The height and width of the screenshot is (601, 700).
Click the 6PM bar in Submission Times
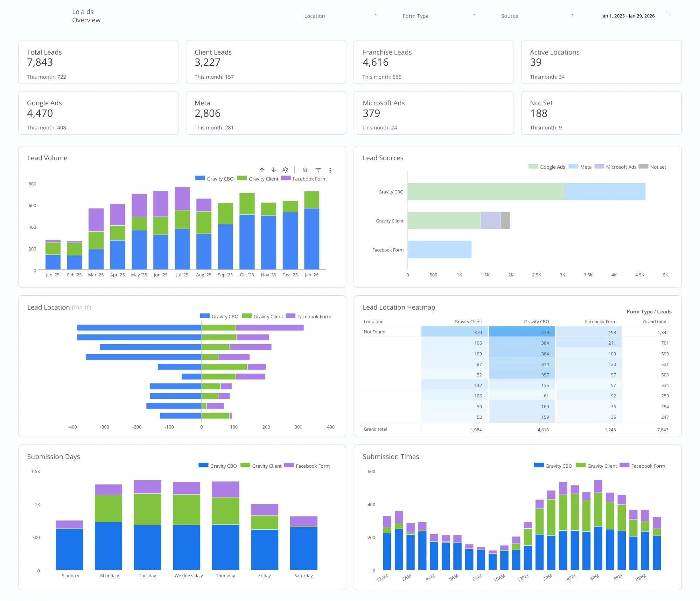[598, 525]
